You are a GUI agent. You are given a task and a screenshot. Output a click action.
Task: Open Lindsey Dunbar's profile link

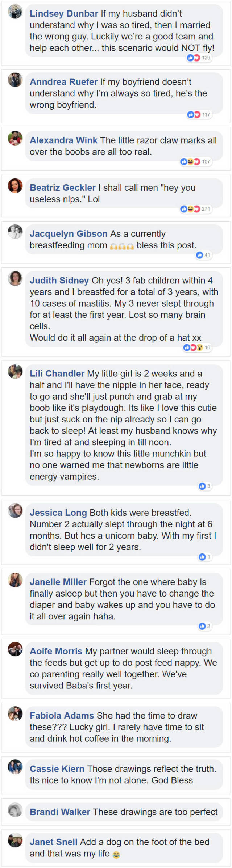tap(64, 14)
